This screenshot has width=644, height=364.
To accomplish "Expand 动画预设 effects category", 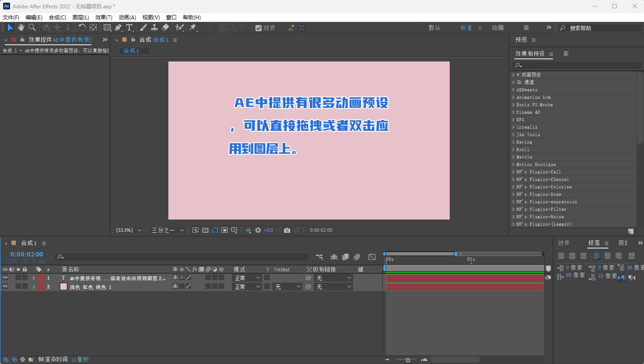I will pos(513,75).
